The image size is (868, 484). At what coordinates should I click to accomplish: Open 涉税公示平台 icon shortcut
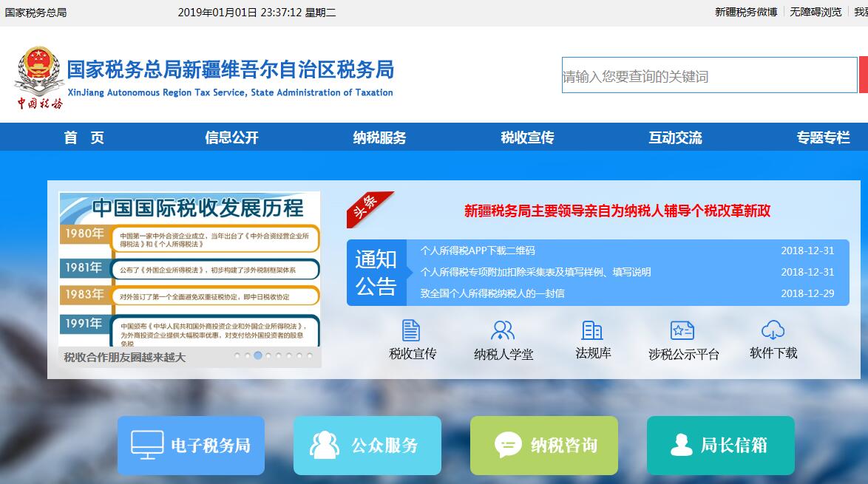tap(682, 330)
